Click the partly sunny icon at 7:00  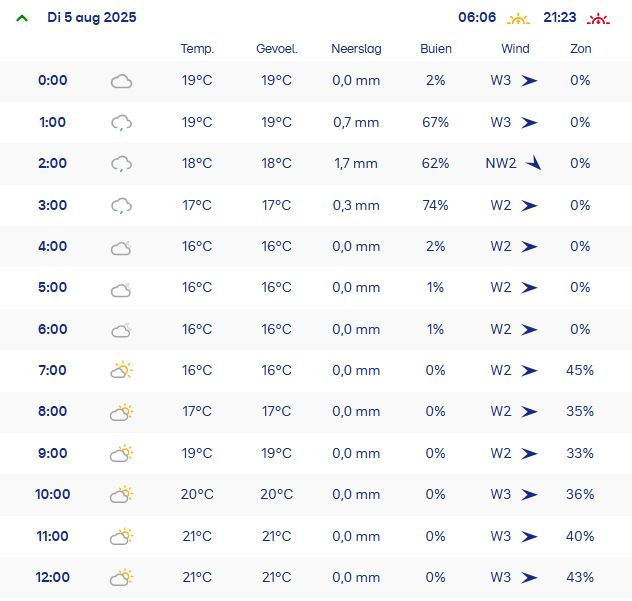[121, 371]
